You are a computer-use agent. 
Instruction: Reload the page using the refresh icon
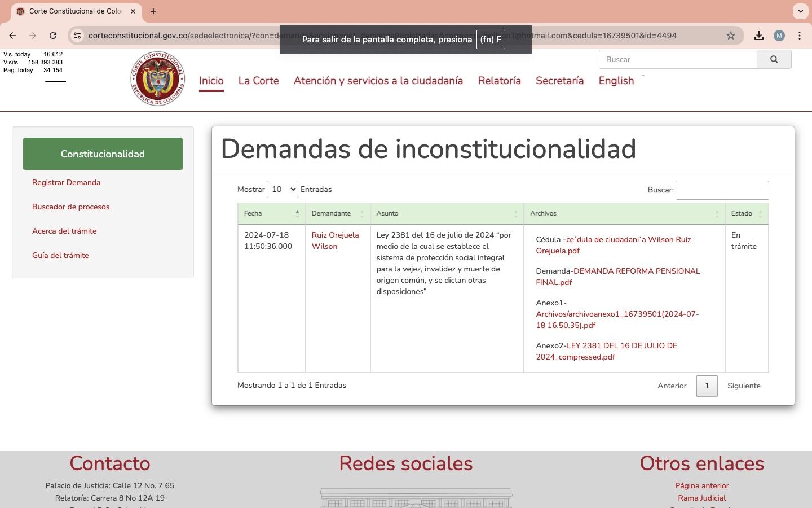point(53,36)
